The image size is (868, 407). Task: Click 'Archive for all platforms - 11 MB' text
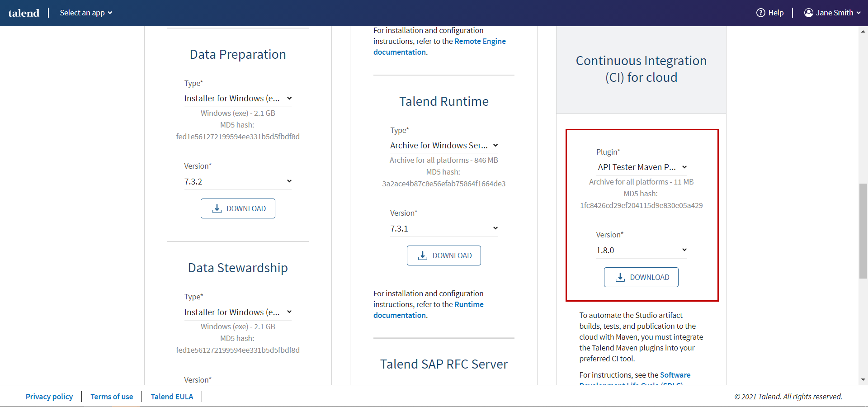point(641,182)
